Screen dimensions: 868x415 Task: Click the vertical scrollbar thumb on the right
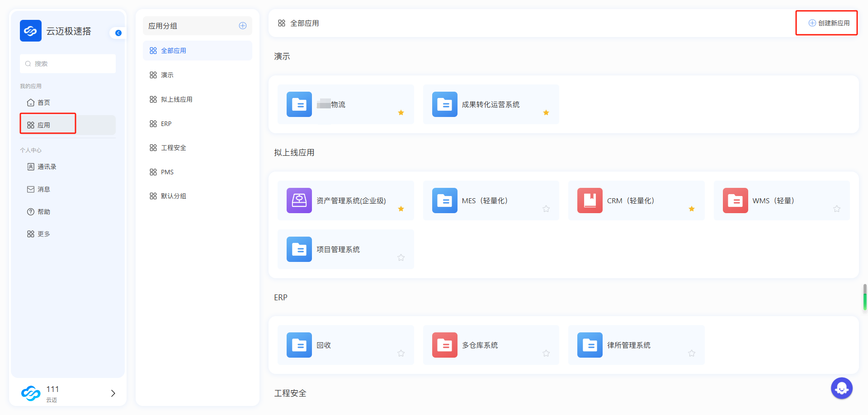(x=865, y=298)
